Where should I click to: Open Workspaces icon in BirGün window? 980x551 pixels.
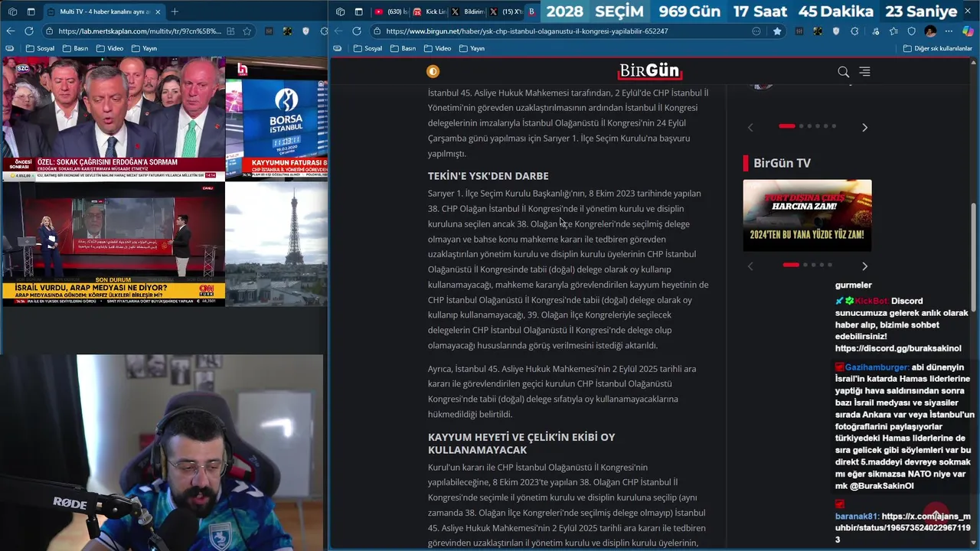(x=340, y=11)
